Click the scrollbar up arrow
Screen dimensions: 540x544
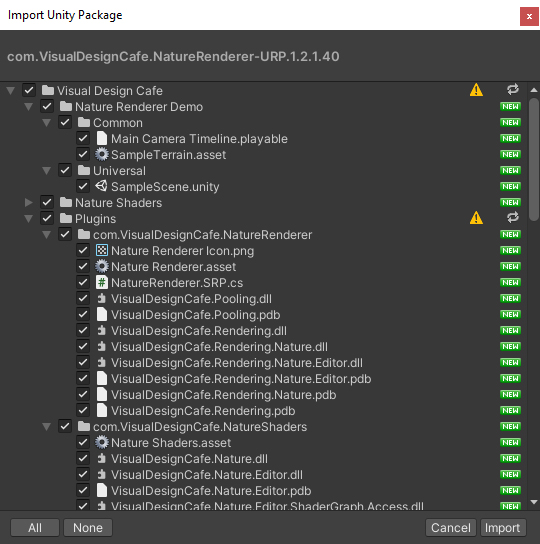[534, 90]
